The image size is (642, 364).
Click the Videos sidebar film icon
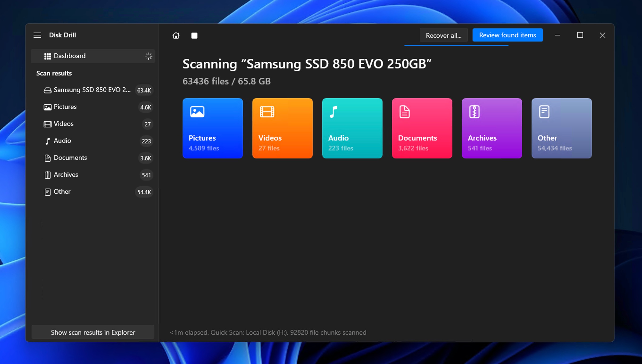(47, 124)
